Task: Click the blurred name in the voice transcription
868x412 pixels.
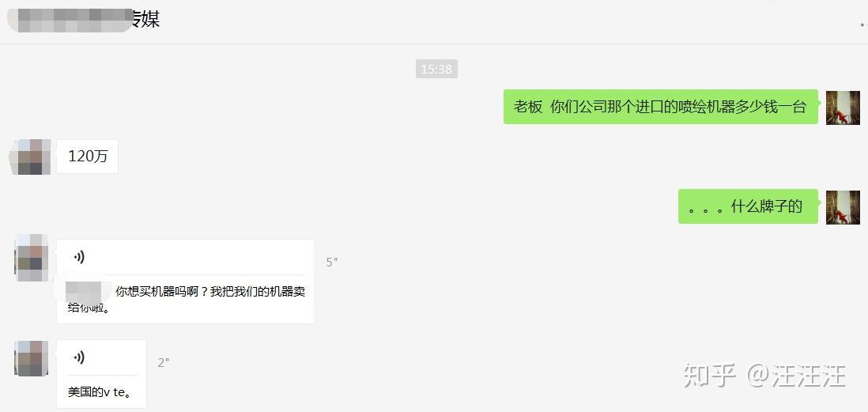Action: pyautogui.click(x=84, y=291)
